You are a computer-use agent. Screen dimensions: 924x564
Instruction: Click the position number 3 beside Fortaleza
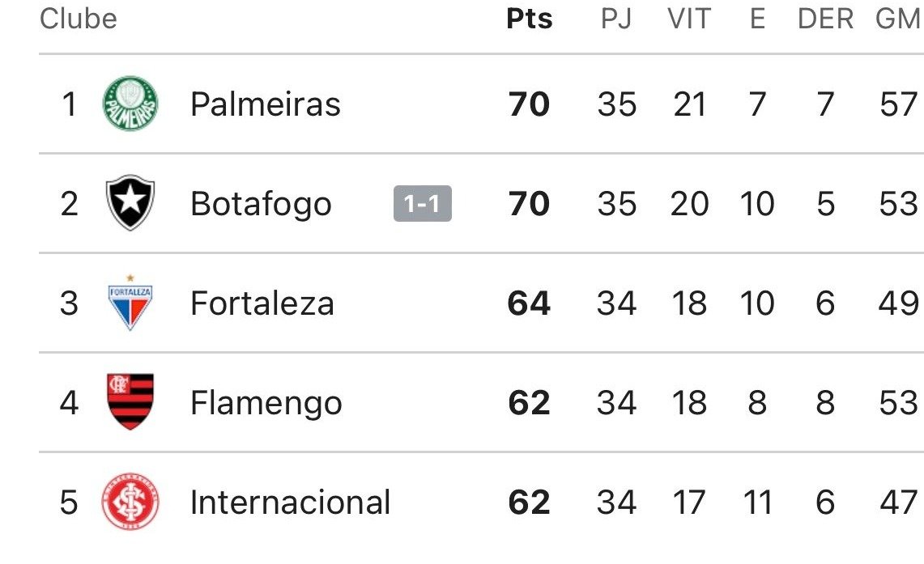[x=70, y=302]
